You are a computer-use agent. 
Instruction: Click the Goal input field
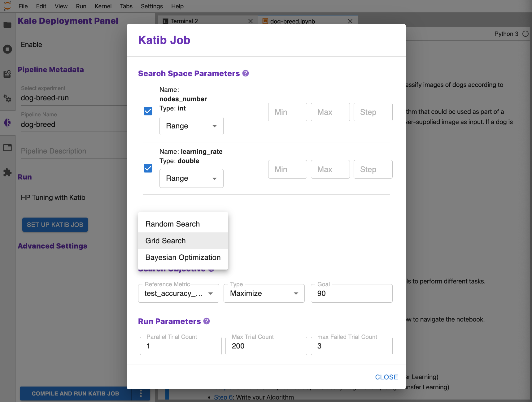pyautogui.click(x=352, y=293)
